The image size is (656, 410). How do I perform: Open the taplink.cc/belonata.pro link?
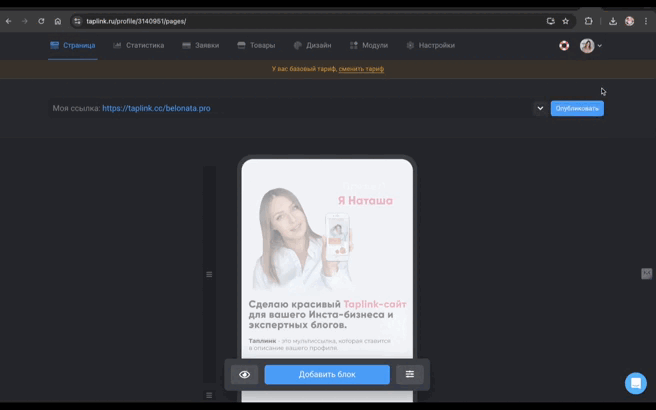tap(156, 108)
